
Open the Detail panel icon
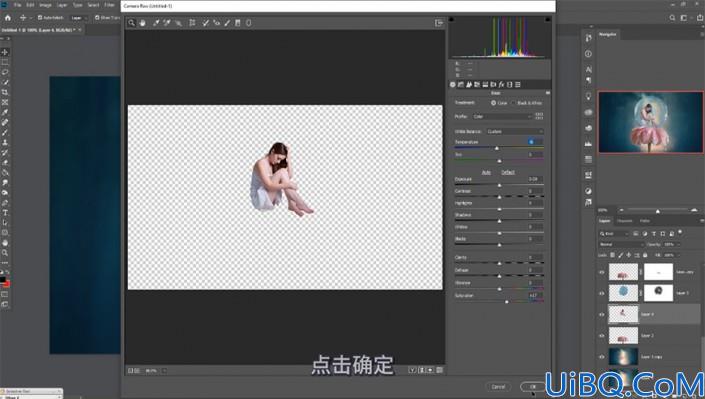469,85
